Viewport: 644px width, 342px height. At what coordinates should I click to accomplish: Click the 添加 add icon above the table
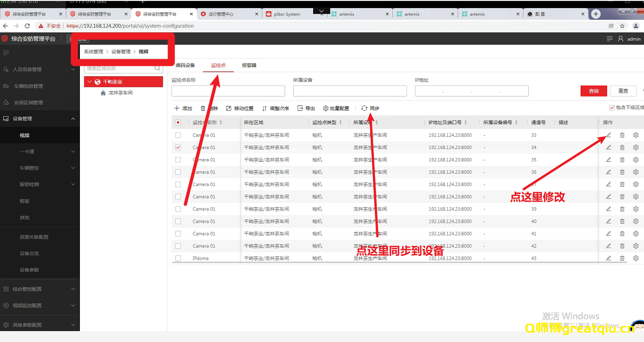(183, 108)
